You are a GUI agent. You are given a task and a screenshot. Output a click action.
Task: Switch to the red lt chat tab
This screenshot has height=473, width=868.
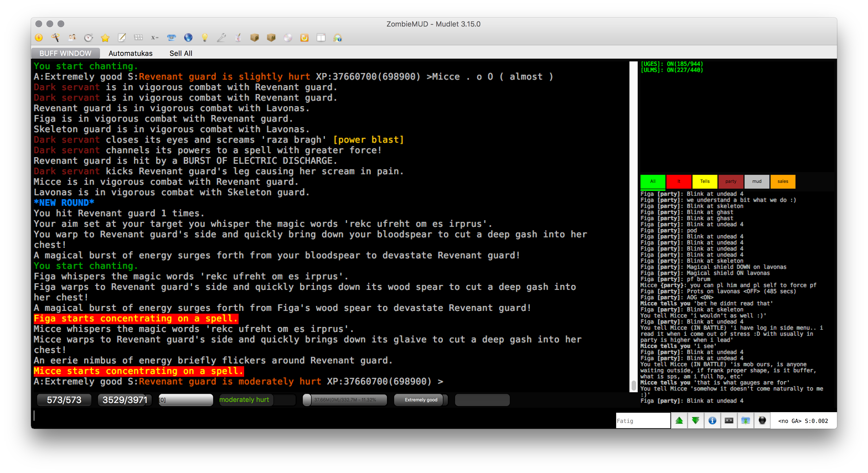(679, 181)
